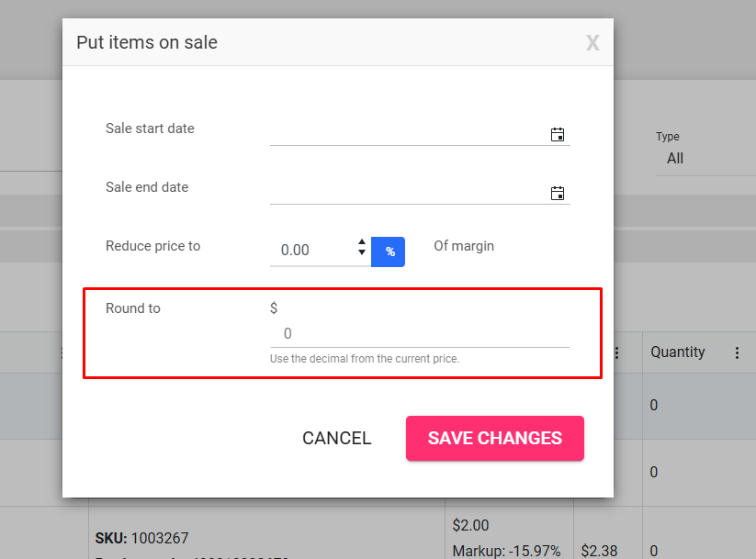The width and height of the screenshot is (756, 559).
Task: Click the Sale start date field
Action: click(408, 134)
